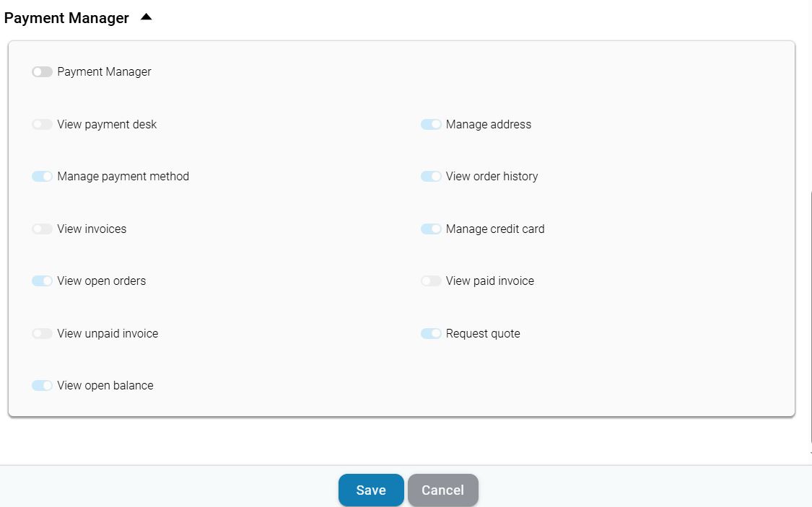Click the Request quote label text

click(483, 334)
